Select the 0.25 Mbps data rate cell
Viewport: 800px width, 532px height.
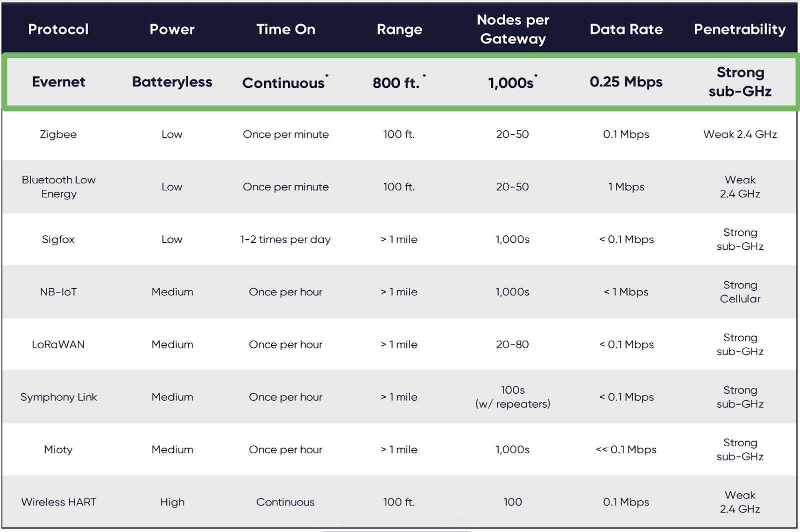pos(626,82)
